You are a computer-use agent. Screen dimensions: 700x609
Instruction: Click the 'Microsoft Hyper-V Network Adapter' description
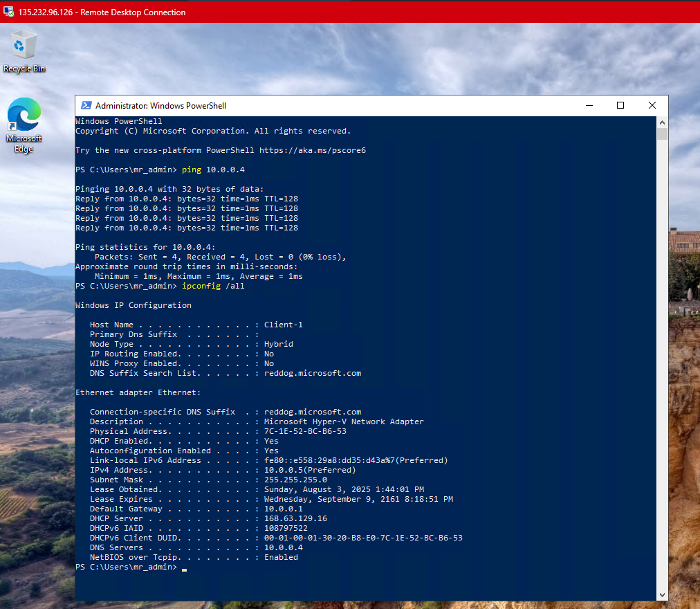[x=344, y=421]
